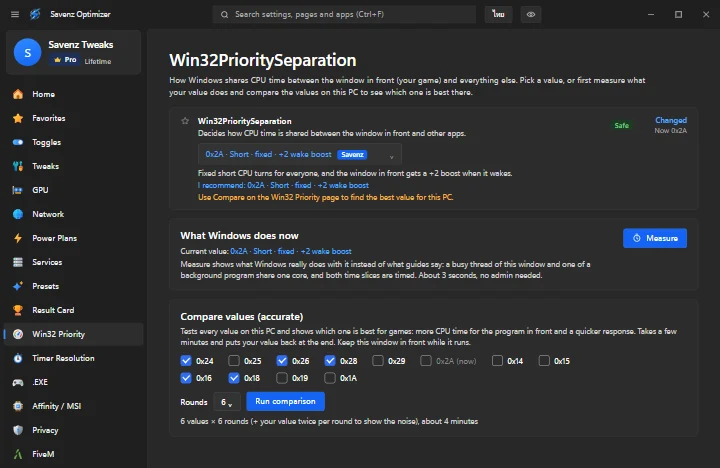The image size is (720, 468).
Task: Uncheck the 0x26 value checkbox
Action: pyautogui.click(x=282, y=361)
